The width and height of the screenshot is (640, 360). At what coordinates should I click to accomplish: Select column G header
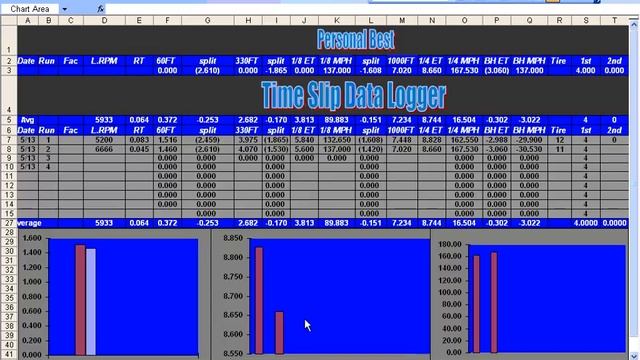(208, 20)
